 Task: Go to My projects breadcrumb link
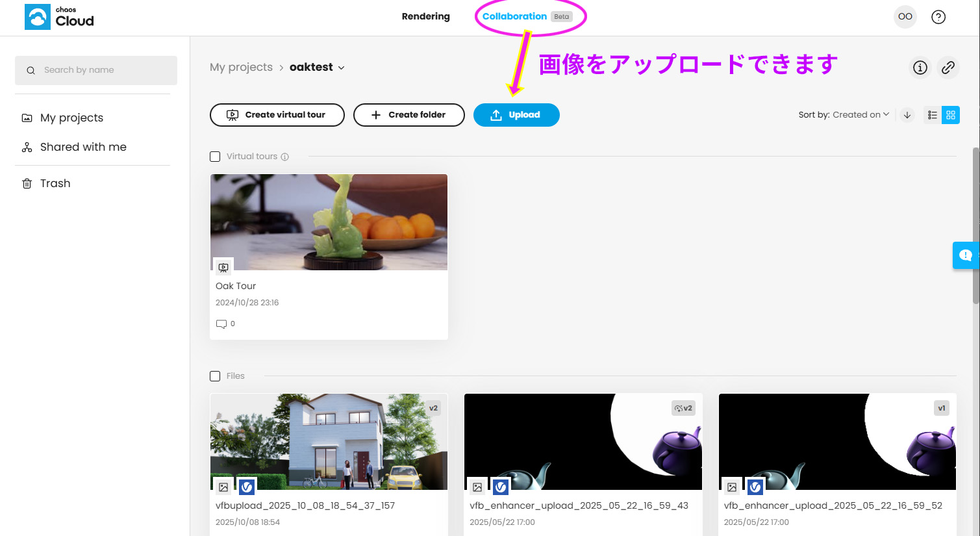pos(241,68)
